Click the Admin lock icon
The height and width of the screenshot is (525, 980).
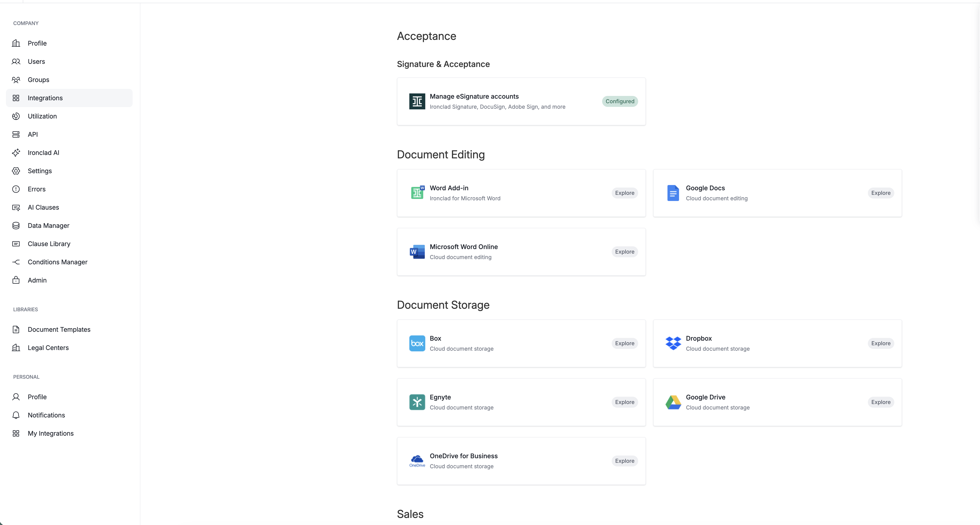[x=16, y=280]
